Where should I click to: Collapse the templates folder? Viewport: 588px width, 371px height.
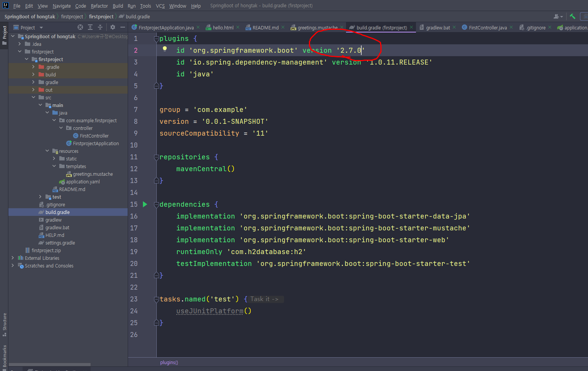[x=54, y=166]
